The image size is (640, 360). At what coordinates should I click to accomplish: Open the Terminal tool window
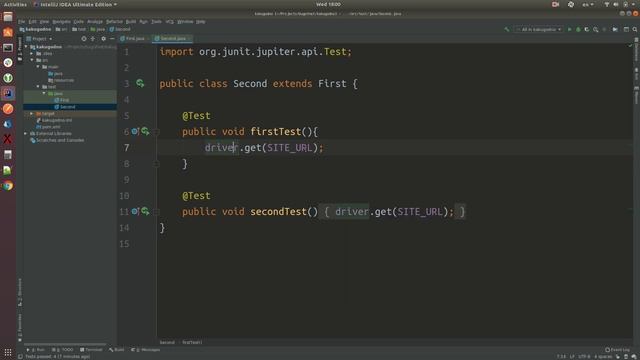pos(91,350)
